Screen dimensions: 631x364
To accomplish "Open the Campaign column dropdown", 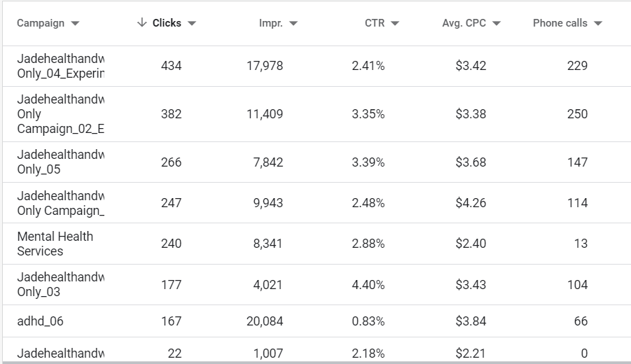I will point(76,23).
